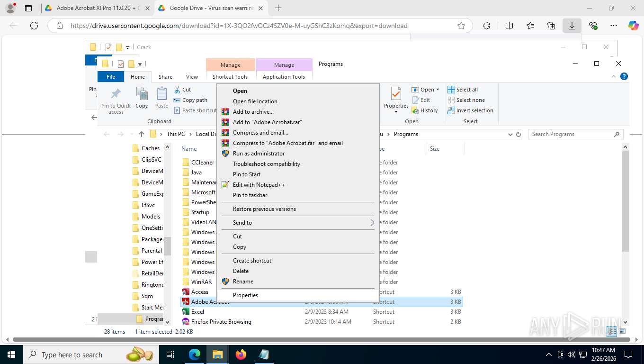Switch to the View ribbon tab
The image size is (644, 364).
coord(192,77)
